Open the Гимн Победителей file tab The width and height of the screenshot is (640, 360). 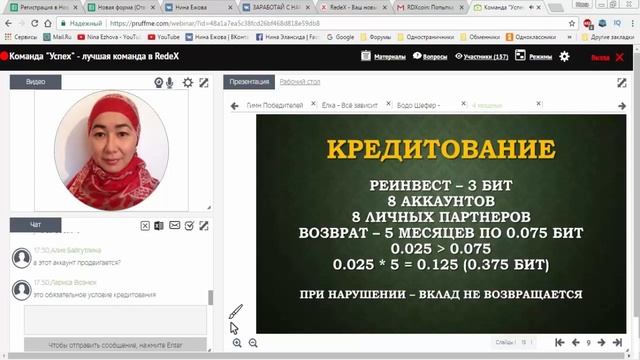coord(275,105)
